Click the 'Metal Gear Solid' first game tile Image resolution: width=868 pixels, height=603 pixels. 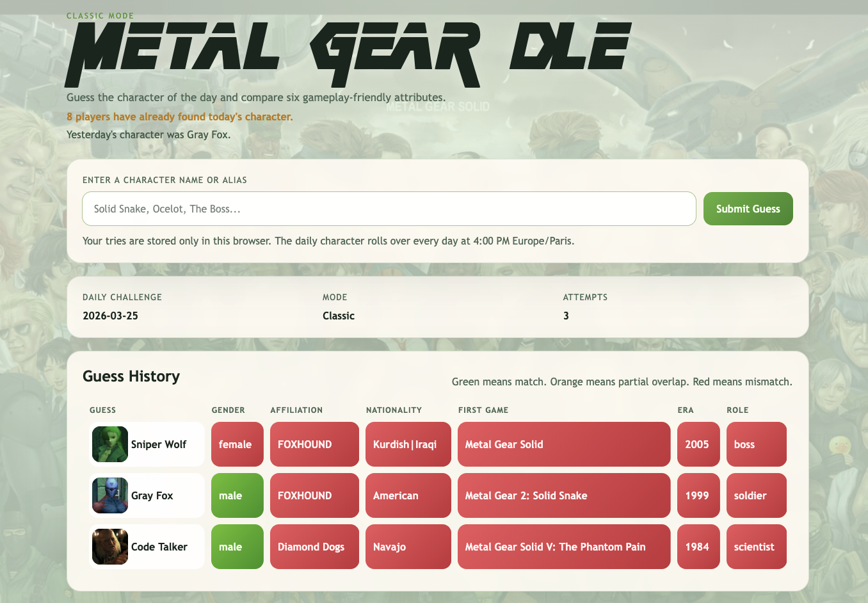click(563, 444)
